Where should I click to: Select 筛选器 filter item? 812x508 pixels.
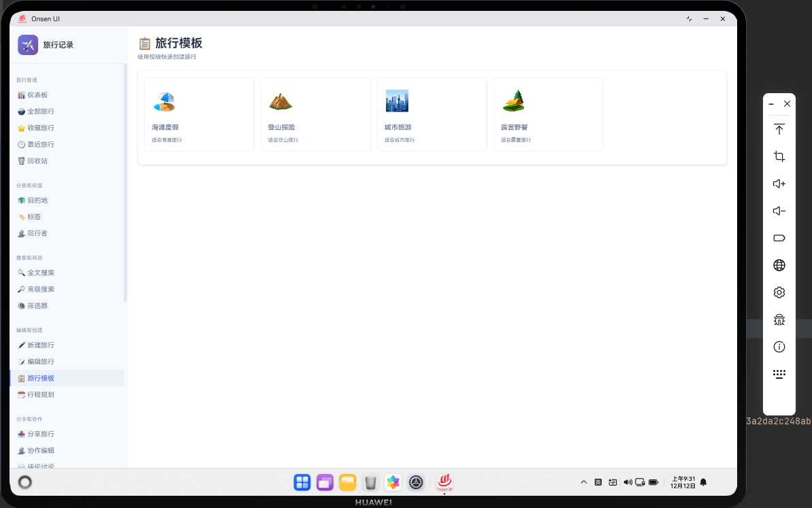pos(67,306)
